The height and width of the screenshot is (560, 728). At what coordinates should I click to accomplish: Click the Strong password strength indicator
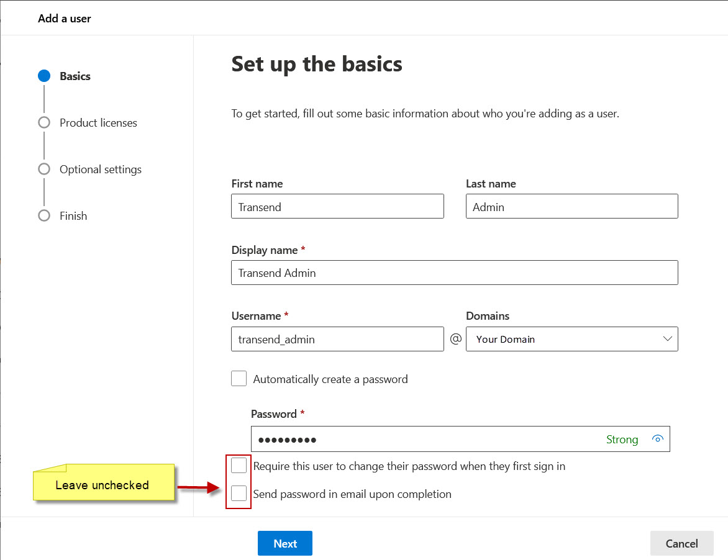(622, 440)
